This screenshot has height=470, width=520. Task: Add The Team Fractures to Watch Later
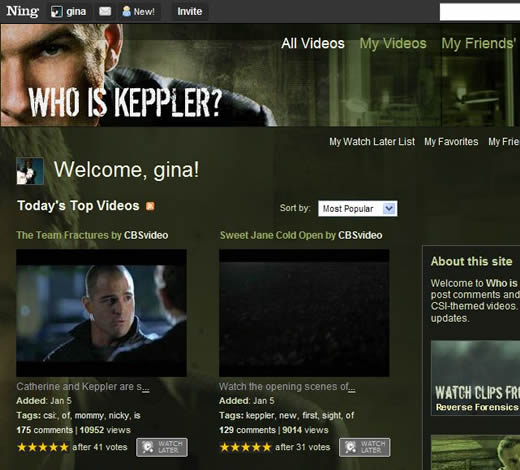[162, 447]
